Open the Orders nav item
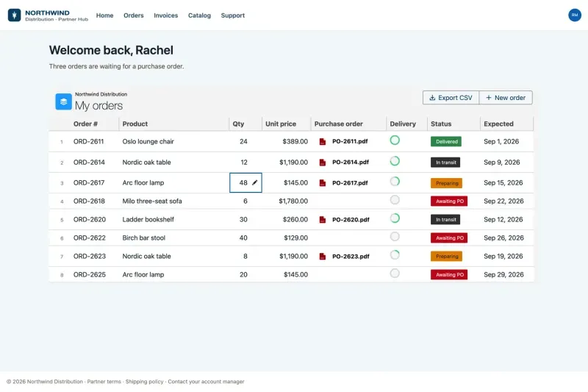Viewport: 588px width, 392px height. (134, 15)
